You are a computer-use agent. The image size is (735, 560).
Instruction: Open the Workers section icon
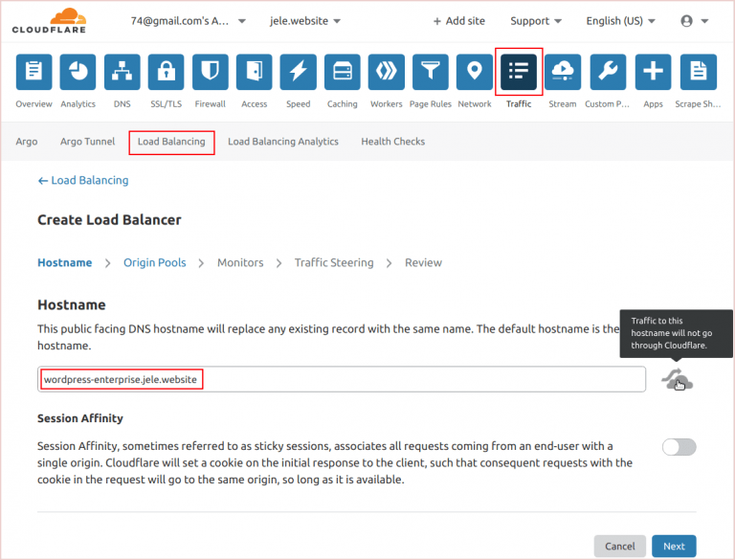coord(387,72)
